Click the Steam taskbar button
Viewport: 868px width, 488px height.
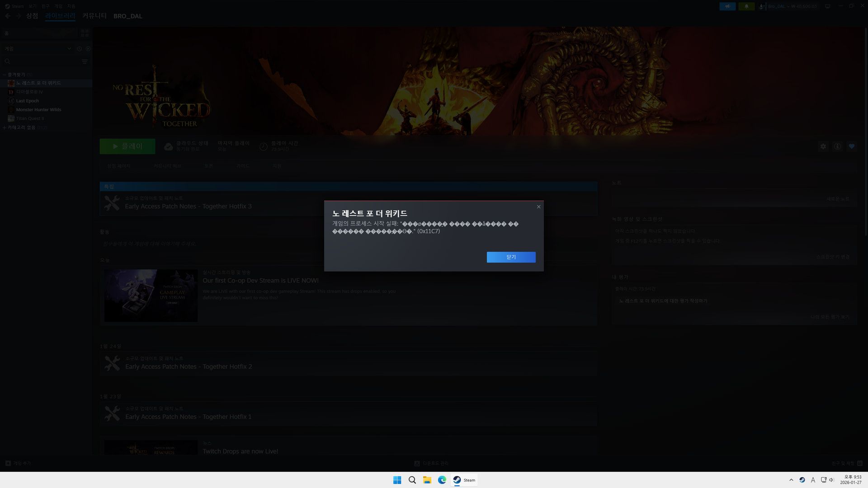click(x=464, y=480)
